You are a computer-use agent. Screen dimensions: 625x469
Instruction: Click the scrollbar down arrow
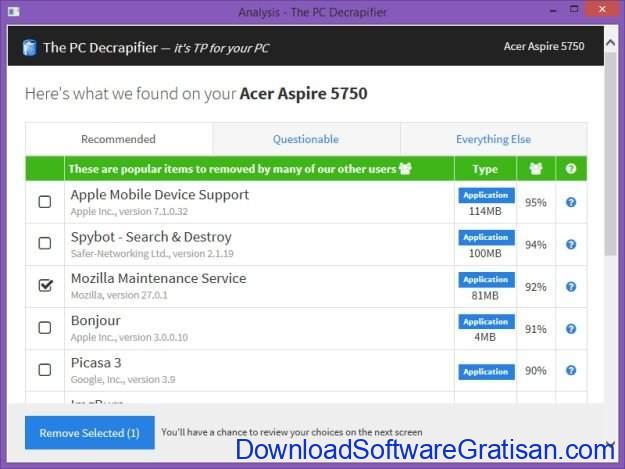coord(610,445)
